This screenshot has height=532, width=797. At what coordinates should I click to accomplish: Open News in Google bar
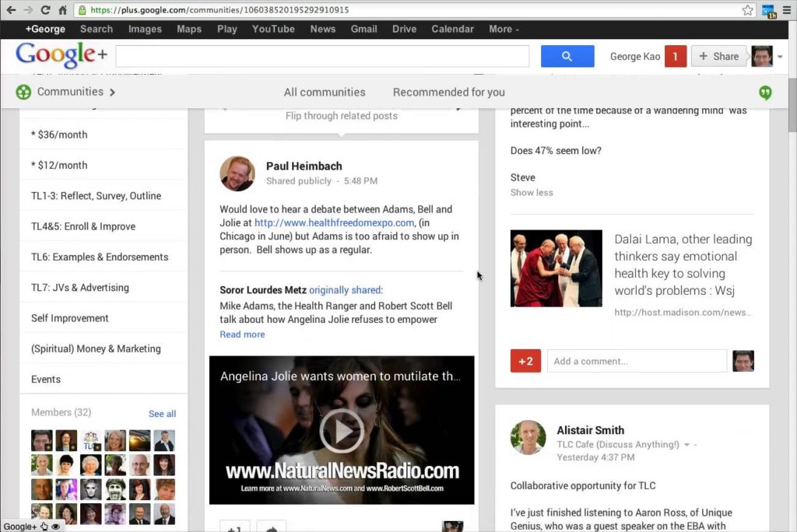pos(323,29)
